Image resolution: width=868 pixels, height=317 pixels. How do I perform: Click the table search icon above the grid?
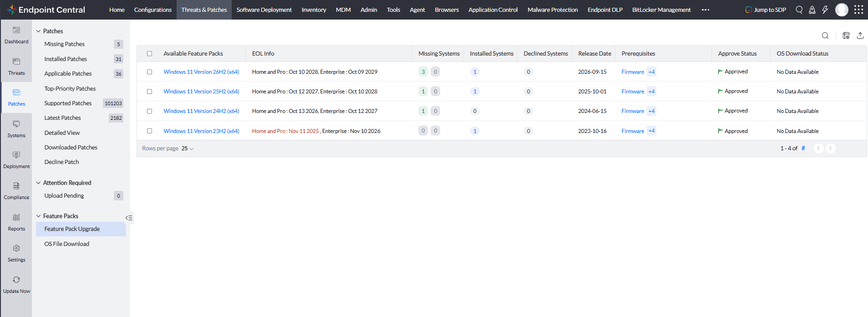[825, 36]
